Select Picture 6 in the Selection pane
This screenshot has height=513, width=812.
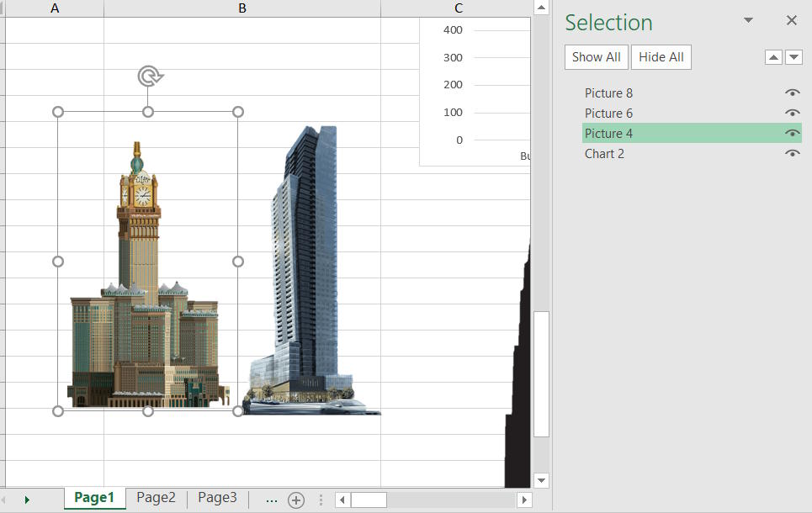pyautogui.click(x=608, y=113)
